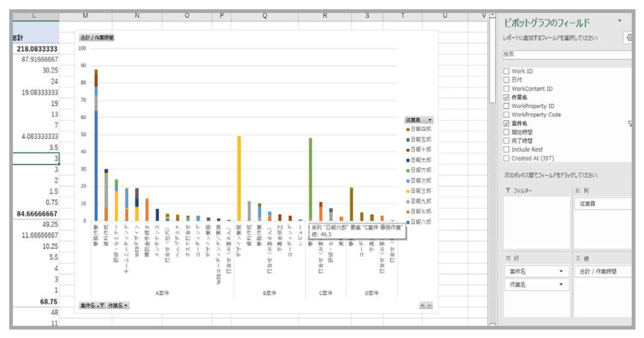The image size is (644, 338).
Task: Click the 列 area header icon
Action: point(578,190)
